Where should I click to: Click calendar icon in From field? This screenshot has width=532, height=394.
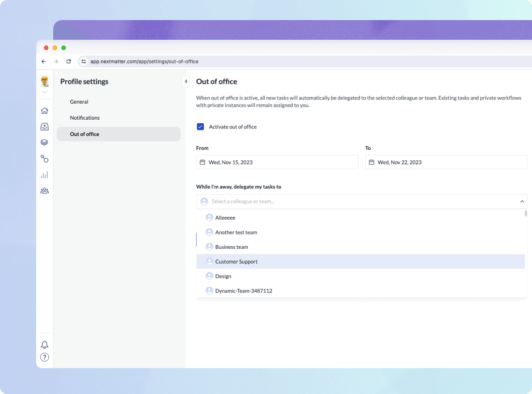tap(203, 162)
